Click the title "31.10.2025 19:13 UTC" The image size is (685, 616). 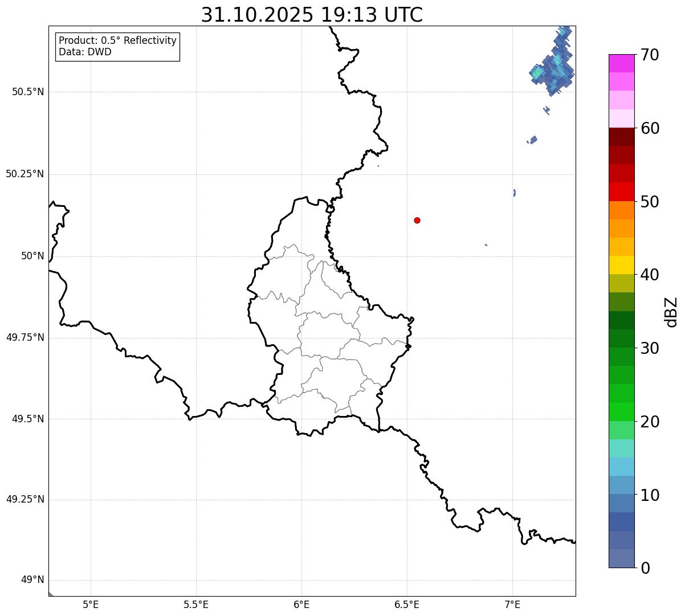pyautogui.click(x=312, y=15)
